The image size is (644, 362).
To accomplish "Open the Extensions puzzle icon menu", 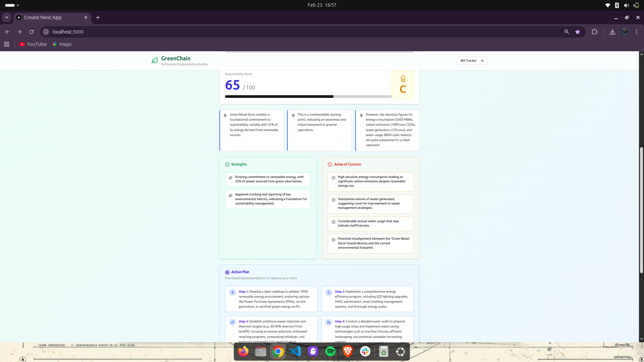I will (x=594, y=32).
